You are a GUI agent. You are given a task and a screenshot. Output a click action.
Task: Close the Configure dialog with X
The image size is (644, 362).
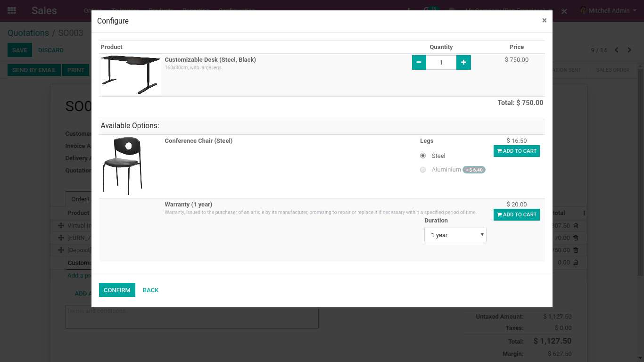(544, 20)
